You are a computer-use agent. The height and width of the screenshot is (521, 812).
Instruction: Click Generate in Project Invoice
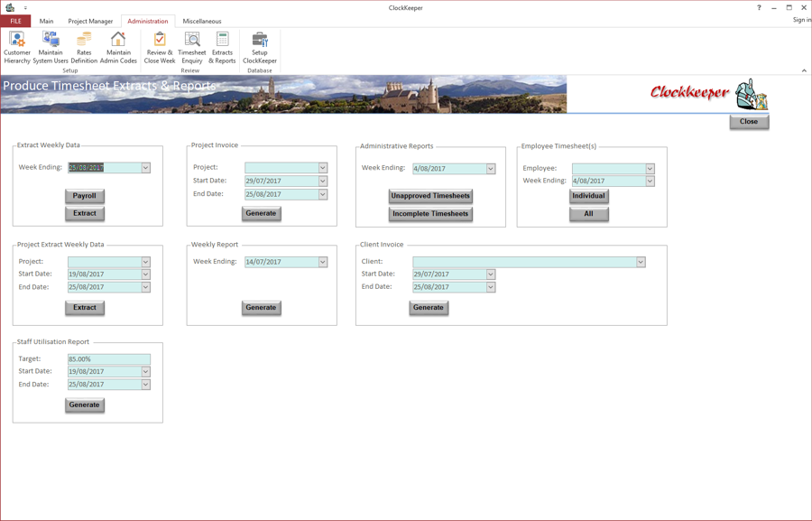(261, 213)
